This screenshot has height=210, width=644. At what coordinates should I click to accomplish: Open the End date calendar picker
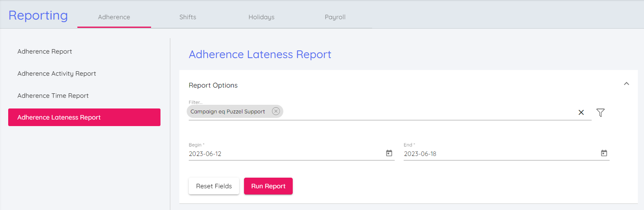pos(604,153)
